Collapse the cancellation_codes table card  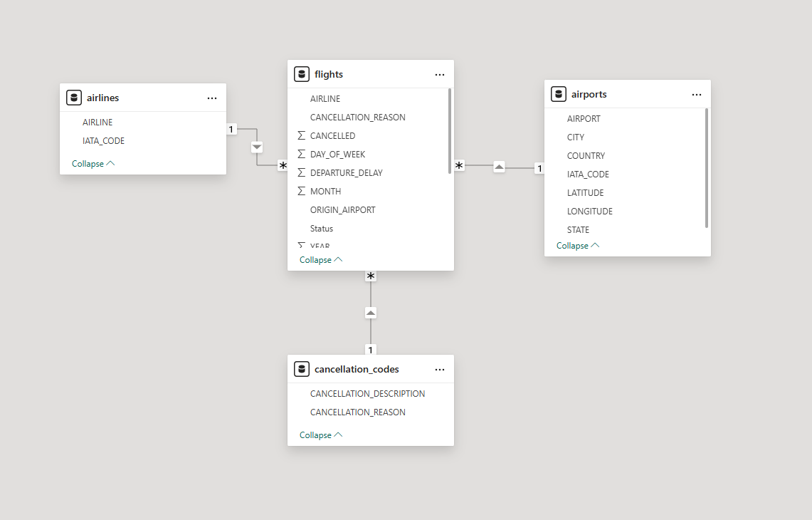coord(321,435)
